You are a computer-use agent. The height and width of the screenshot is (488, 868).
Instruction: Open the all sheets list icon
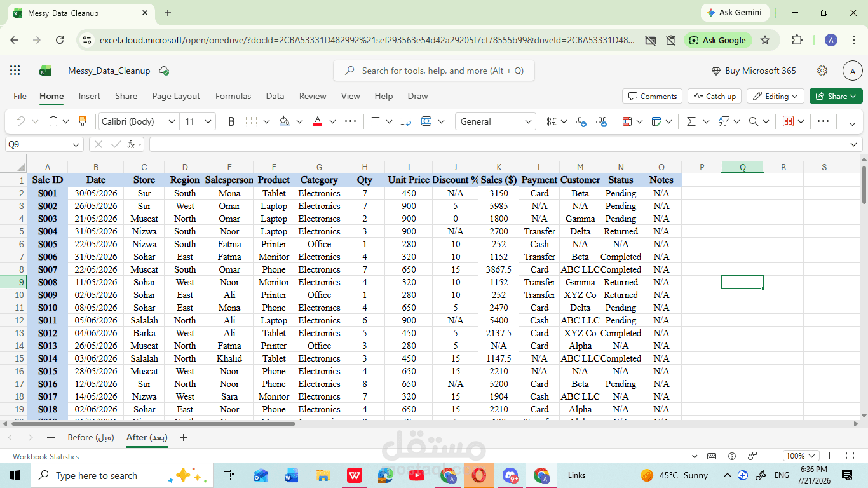pyautogui.click(x=51, y=437)
